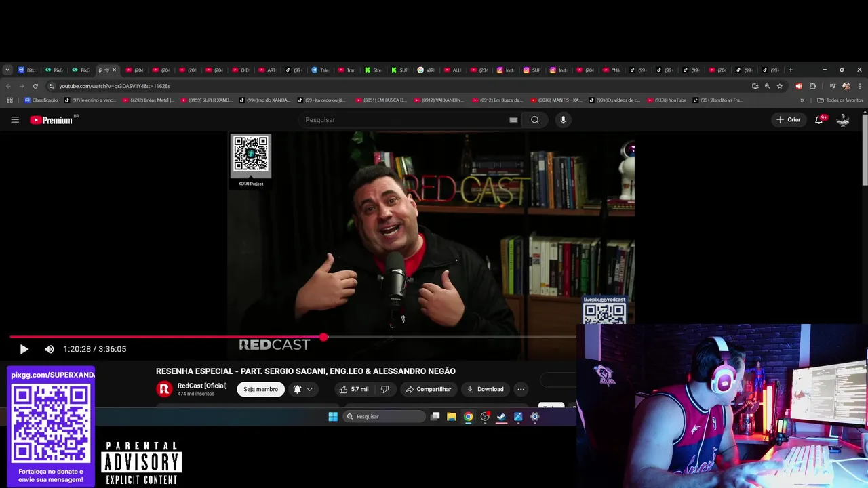
Task: Switch to the Bitcoin tab
Action: (28, 70)
